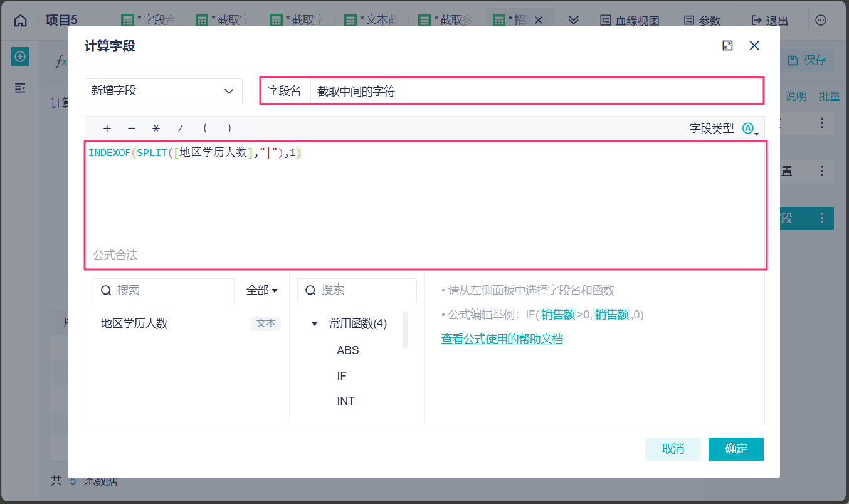Open the 血缘视图 lineage view
The image size is (849, 504).
(630, 21)
